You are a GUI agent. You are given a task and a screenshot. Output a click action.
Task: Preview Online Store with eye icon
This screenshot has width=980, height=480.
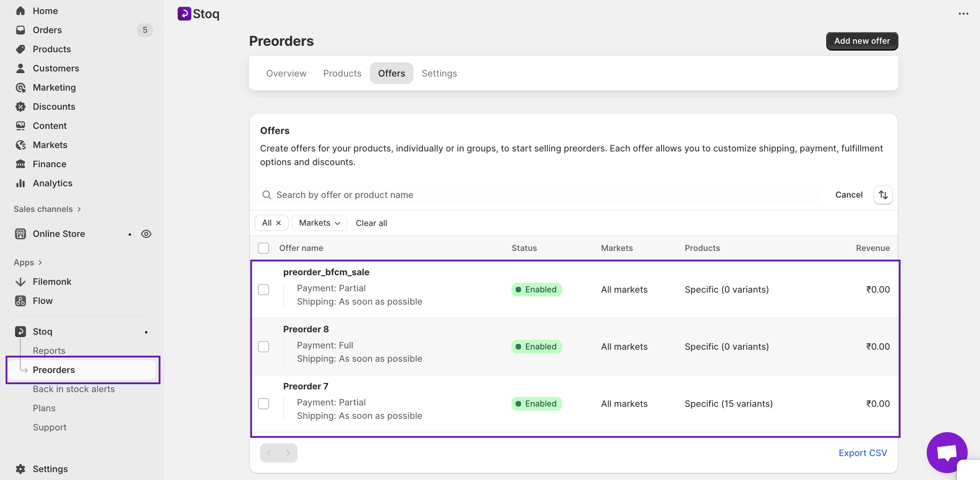point(146,234)
